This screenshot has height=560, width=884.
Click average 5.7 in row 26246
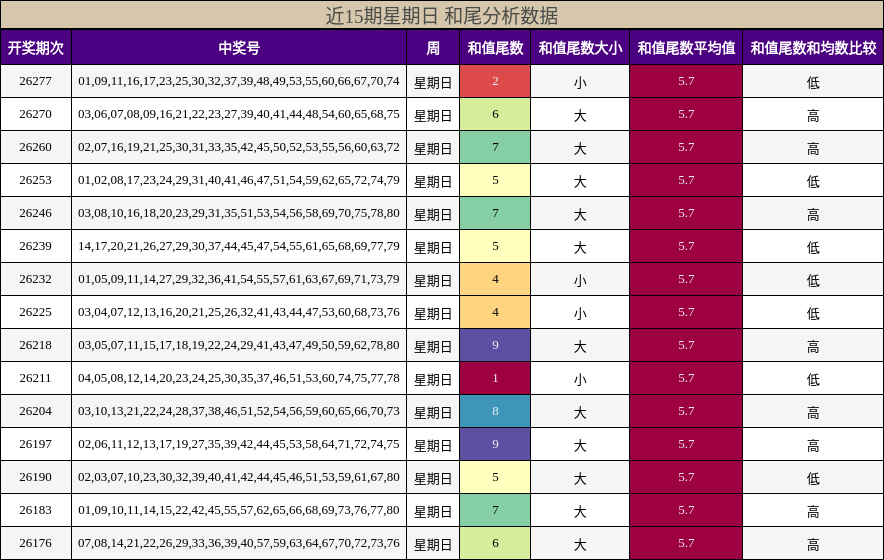pos(686,213)
